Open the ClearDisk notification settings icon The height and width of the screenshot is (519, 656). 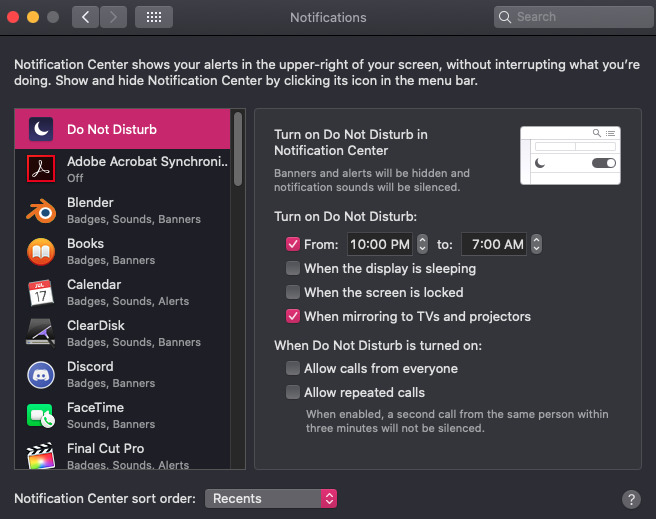click(x=41, y=334)
